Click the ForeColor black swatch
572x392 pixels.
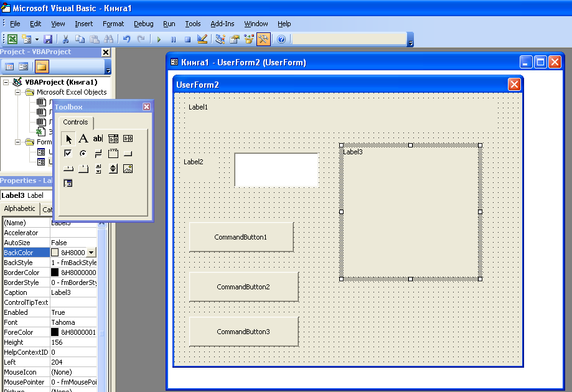[55, 332]
